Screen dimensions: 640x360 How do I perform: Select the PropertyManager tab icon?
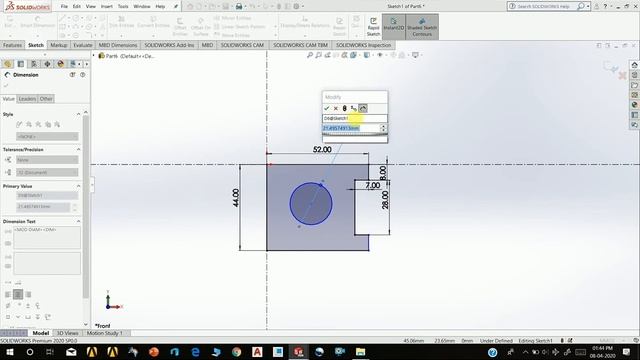(x=20, y=64)
